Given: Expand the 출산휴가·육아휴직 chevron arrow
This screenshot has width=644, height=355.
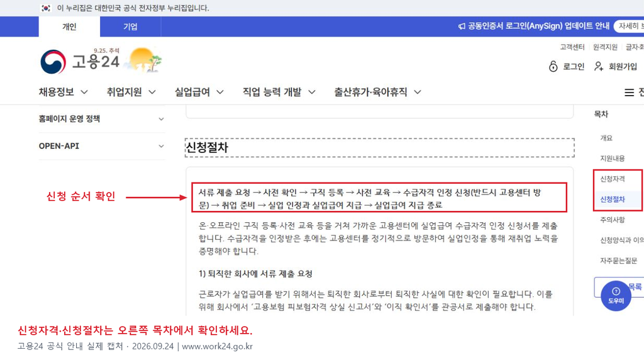Looking at the screenshot, I should coord(418,92).
